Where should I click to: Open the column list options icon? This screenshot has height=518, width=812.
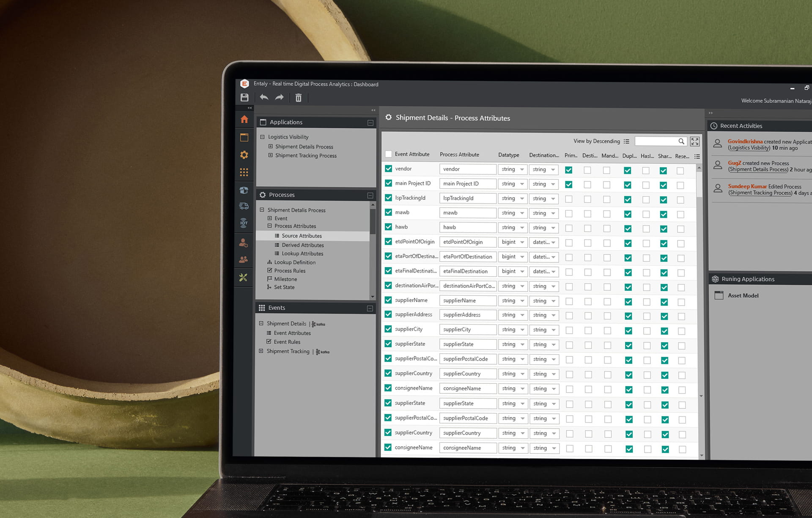(697, 157)
